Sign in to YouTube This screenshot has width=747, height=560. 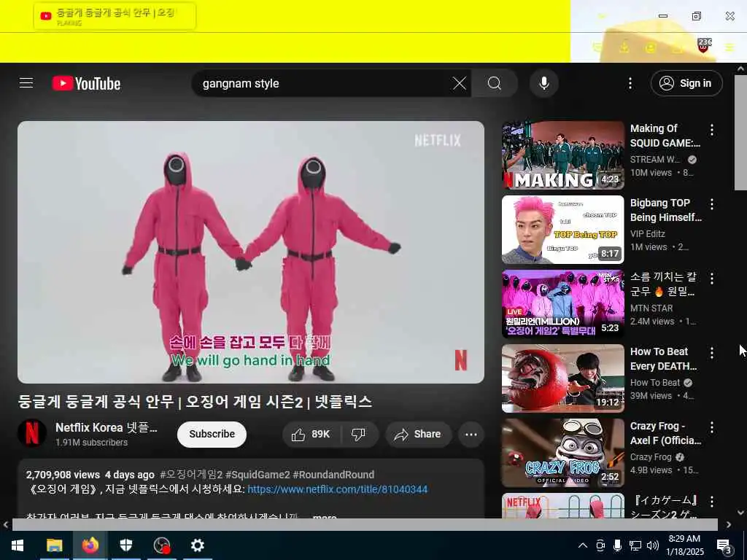(x=686, y=83)
